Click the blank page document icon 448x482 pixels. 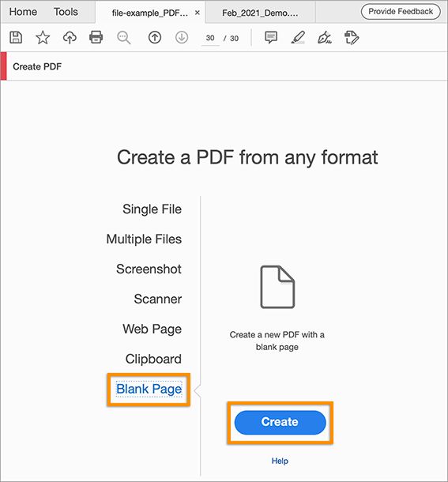[x=277, y=287]
